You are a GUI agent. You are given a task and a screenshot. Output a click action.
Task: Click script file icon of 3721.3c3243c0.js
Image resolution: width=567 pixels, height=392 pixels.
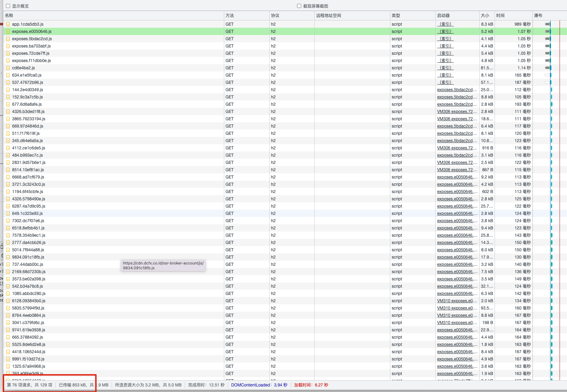point(8,184)
